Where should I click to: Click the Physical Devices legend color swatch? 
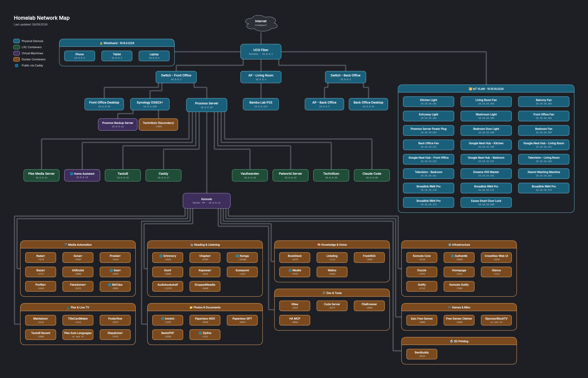click(17, 41)
